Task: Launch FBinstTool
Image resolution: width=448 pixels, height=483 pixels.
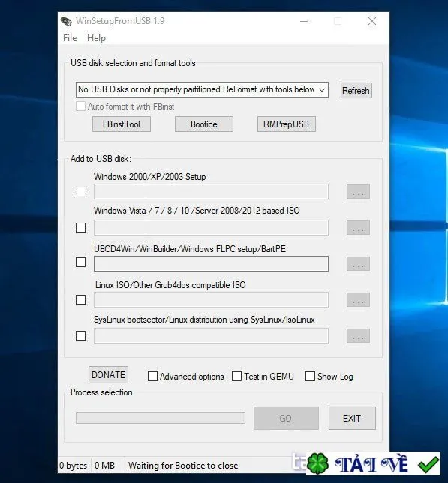Action: coord(122,124)
